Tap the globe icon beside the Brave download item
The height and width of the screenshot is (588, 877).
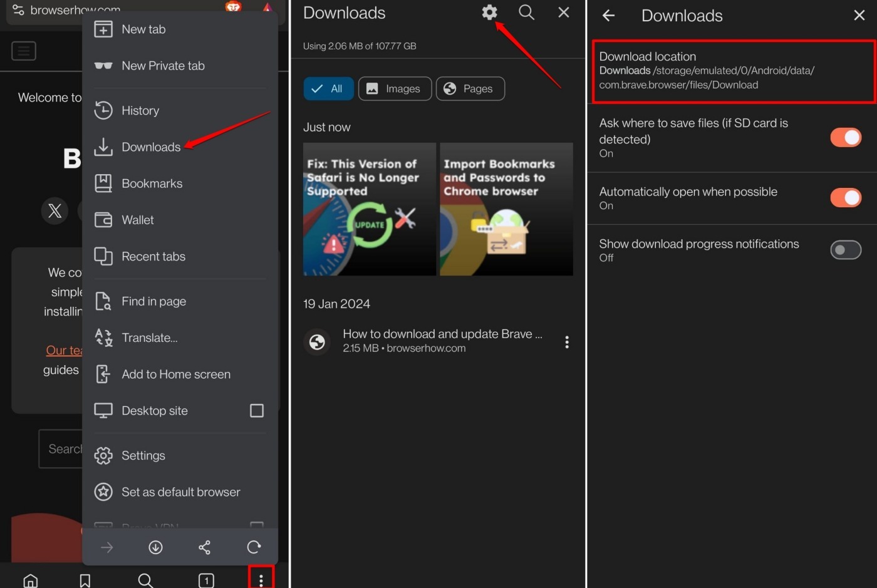tap(318, 342)
